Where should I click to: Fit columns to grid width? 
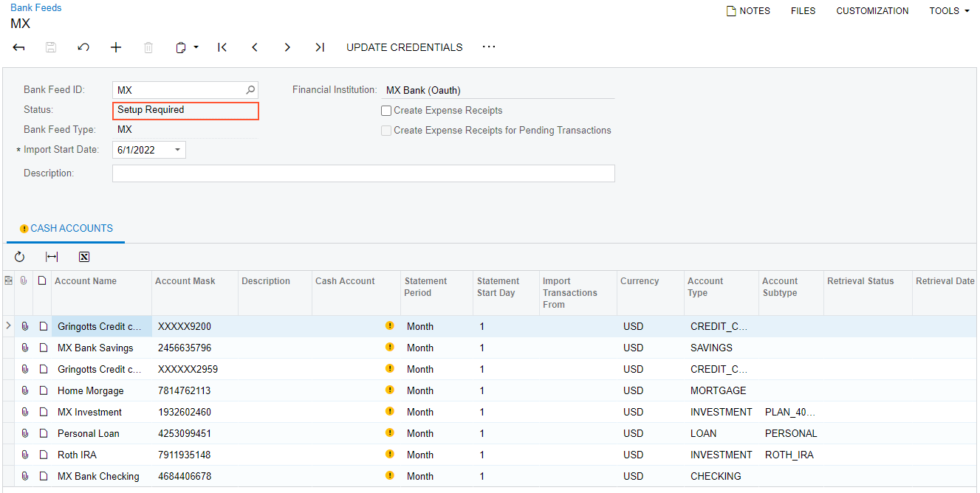point(52,257)
